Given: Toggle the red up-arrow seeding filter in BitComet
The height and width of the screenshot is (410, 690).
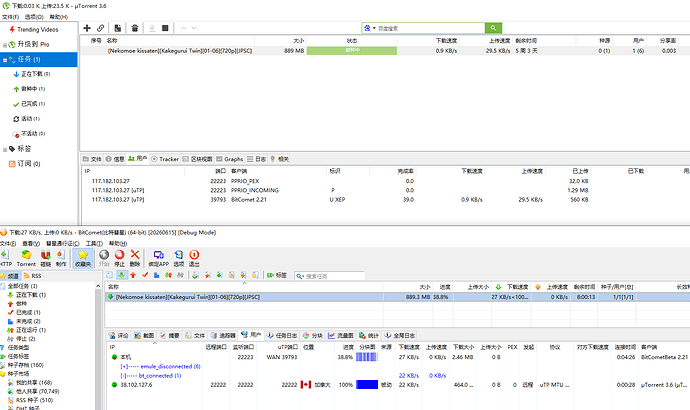Looking at the screenshot, I should [133, 275].
